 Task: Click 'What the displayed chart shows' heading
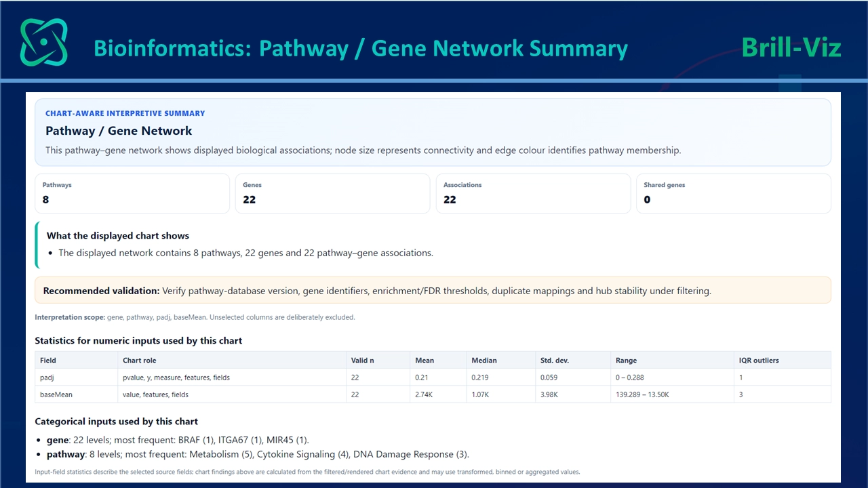point(118,236)
